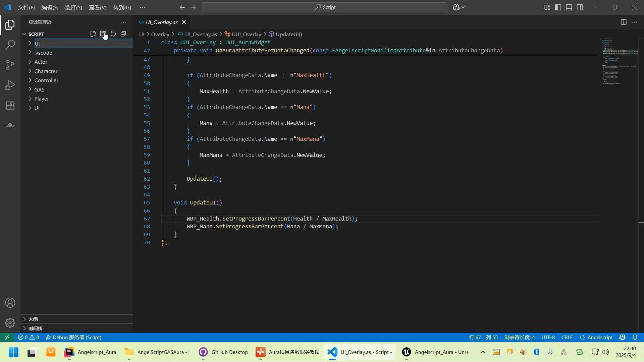Open the overflow menu ellipsis
This screenshot has height=362, width=644.
point(143,7)
